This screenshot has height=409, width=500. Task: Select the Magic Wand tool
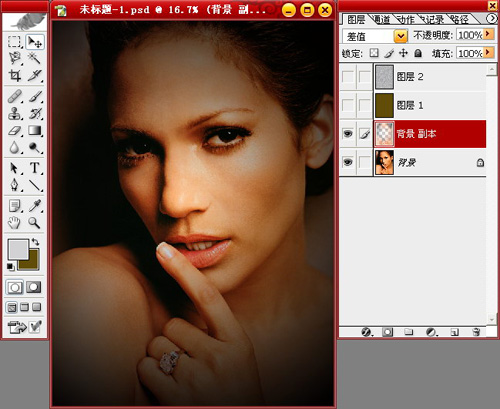point(34,58)
